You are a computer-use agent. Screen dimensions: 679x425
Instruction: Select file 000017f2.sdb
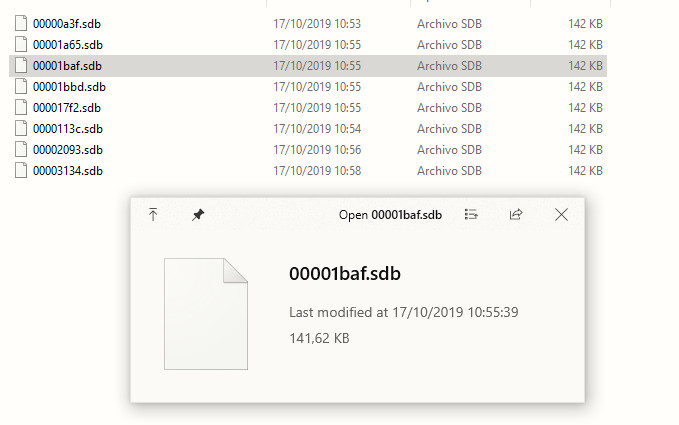click(67, 108)
